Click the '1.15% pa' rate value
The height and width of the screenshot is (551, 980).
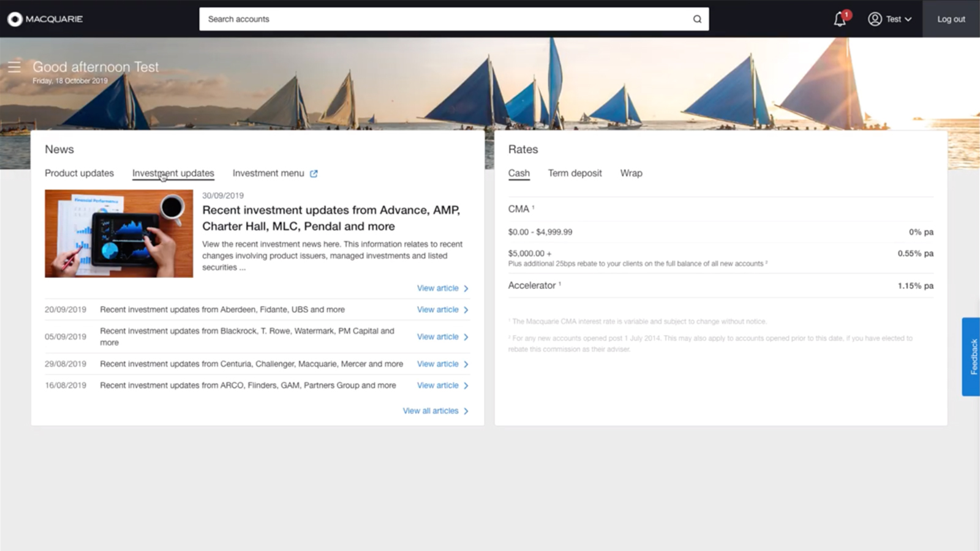916,286
